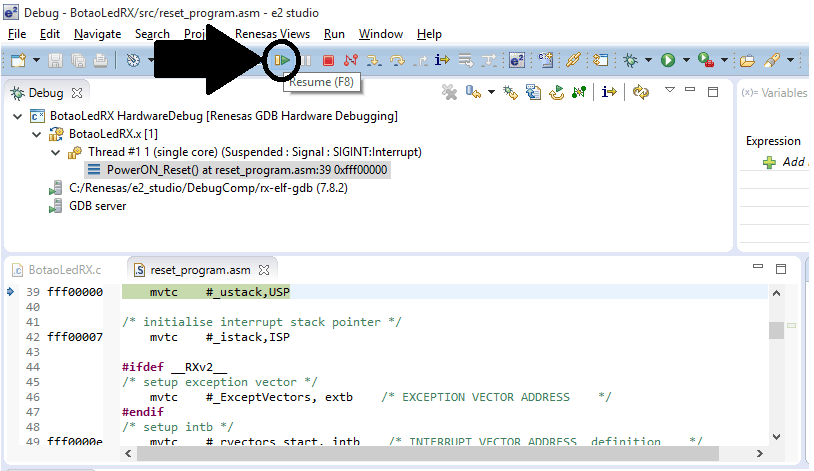Click the Use Step Filters icon

coord(489,61)
